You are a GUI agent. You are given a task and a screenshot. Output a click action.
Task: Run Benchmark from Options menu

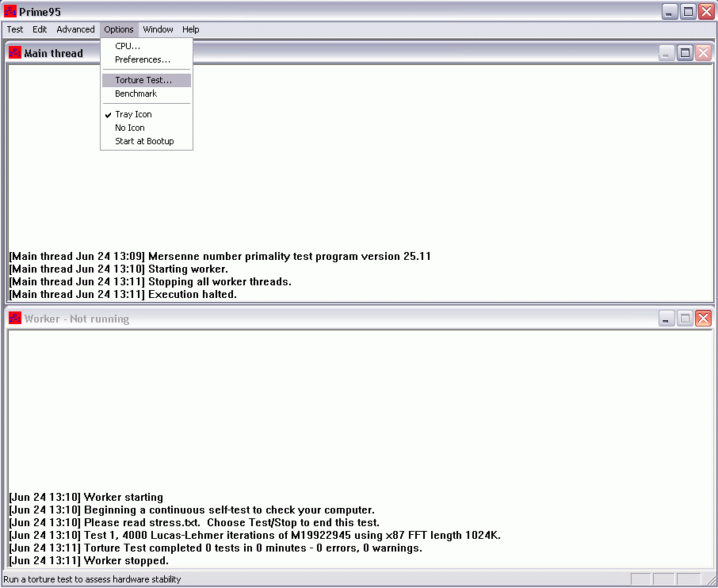(147, 94)
